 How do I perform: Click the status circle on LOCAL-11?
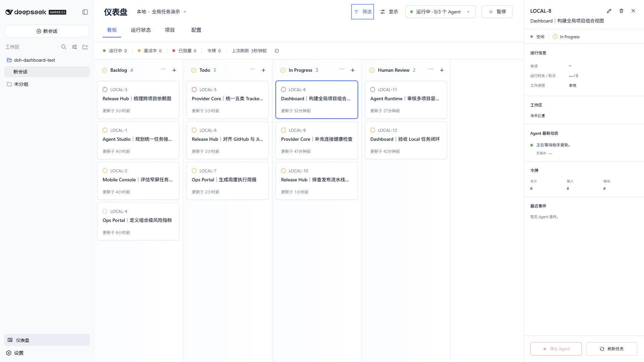point(373,89)
